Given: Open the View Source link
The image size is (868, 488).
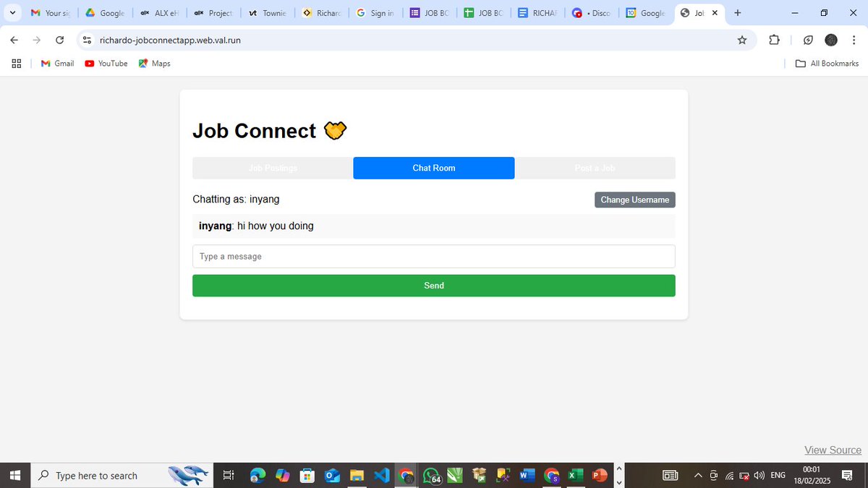Looking at the screenshot, I should tap(833, 450).
